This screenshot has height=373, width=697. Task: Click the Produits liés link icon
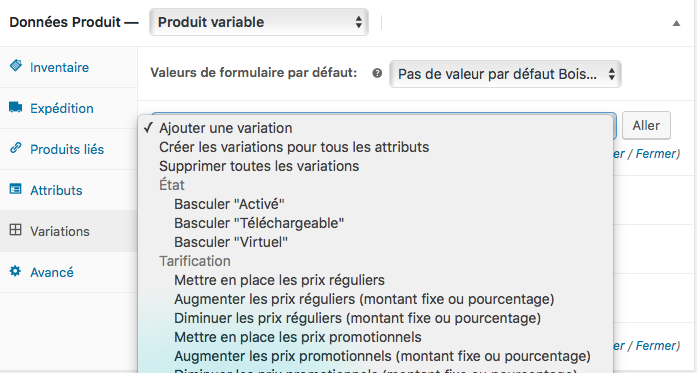pos(16,148)
